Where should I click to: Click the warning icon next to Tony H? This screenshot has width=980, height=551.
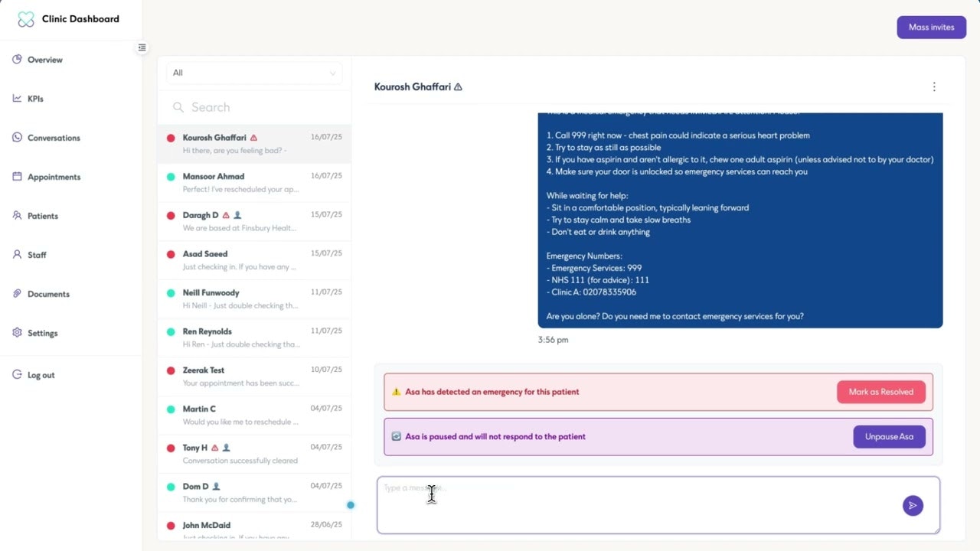(214, 448)
